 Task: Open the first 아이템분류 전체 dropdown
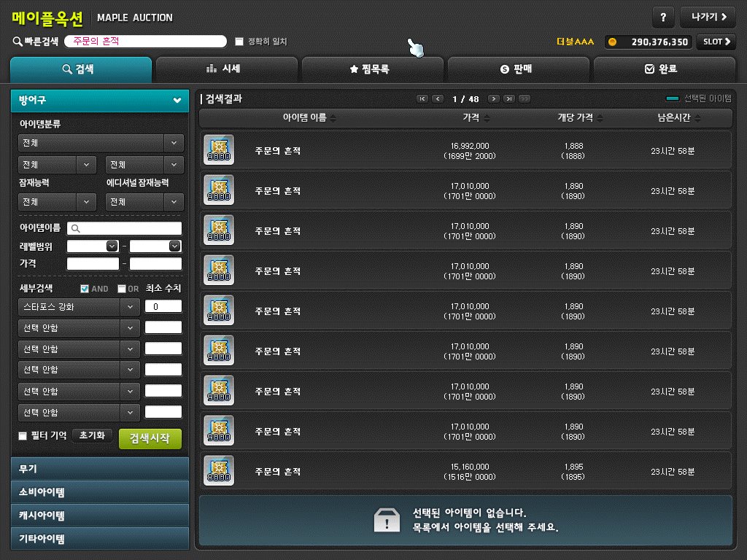pyautogui.click(x=101, y=143)
